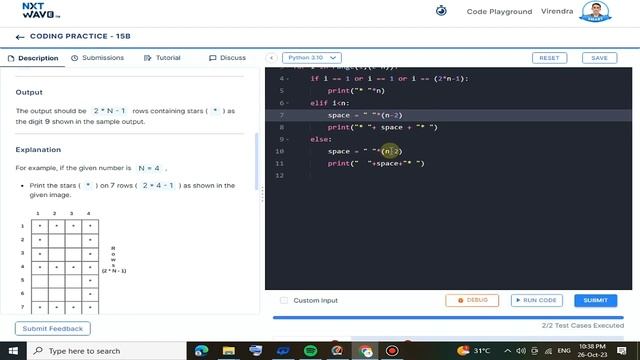Show hidden system tray icons

(x=507, y=351)
